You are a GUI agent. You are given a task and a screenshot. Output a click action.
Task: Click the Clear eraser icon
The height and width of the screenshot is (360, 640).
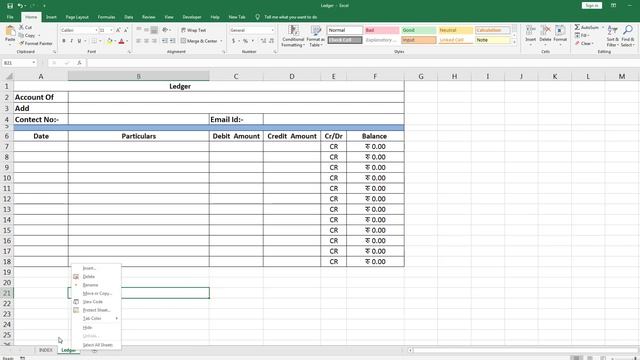point(577,43)
